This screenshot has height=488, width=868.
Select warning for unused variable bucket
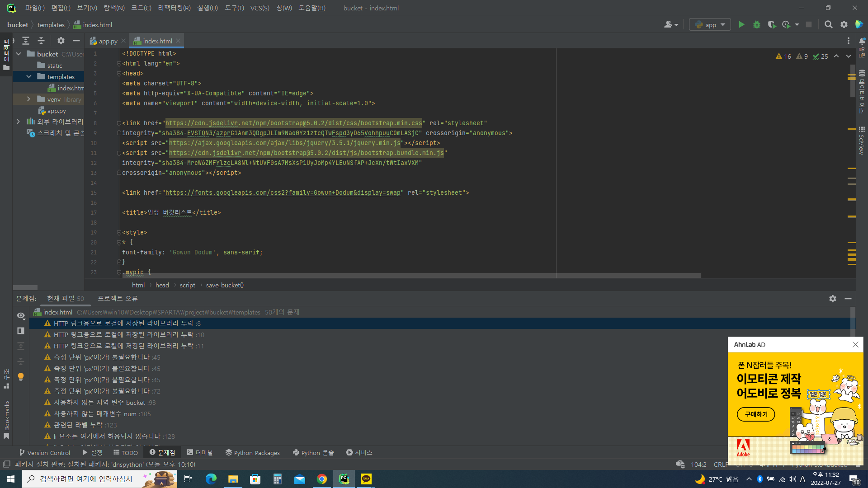[x=104, y=402]
